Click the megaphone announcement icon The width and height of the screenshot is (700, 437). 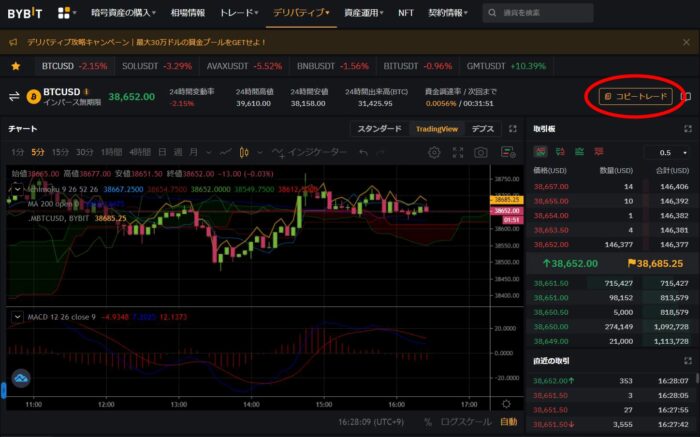pos(13,42)
